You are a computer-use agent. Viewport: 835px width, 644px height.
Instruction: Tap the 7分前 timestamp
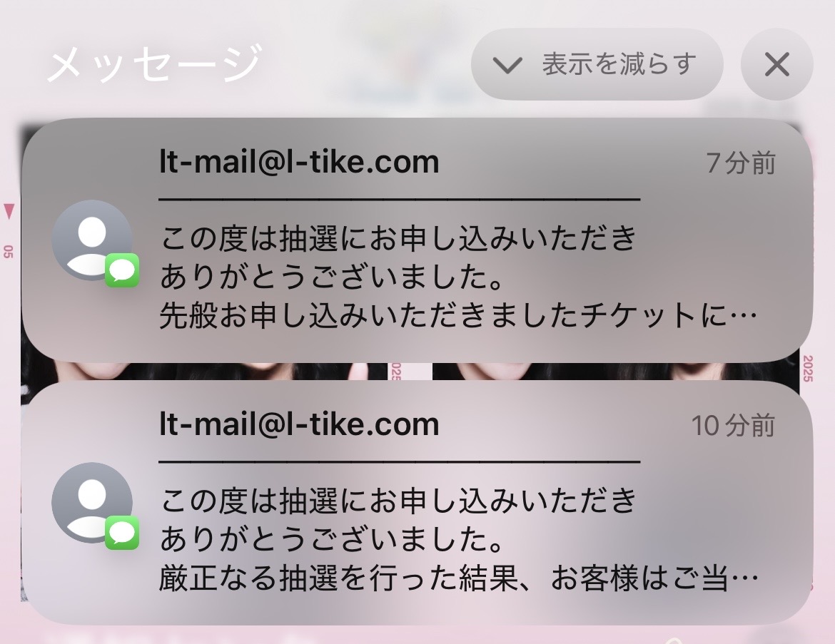click(741, 163)
